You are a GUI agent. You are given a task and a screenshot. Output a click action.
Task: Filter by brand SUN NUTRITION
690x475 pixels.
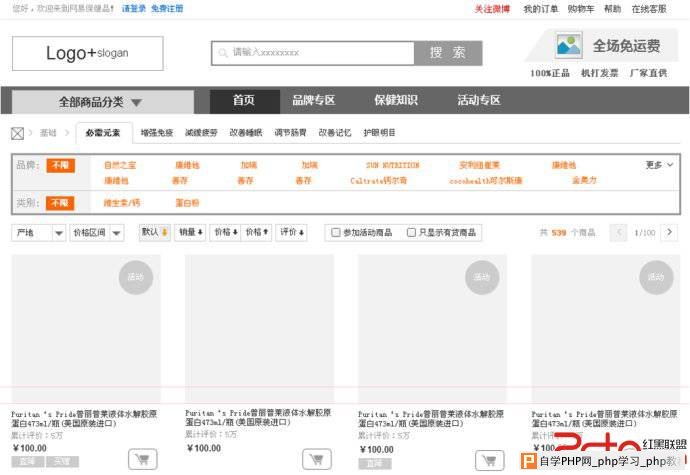393,166
